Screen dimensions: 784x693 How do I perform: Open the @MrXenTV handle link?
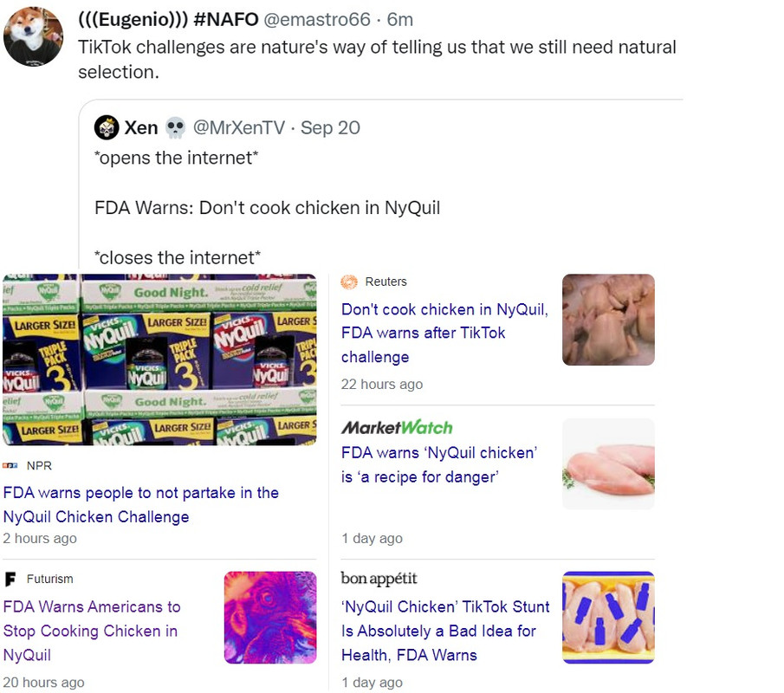tap(239, 127)
